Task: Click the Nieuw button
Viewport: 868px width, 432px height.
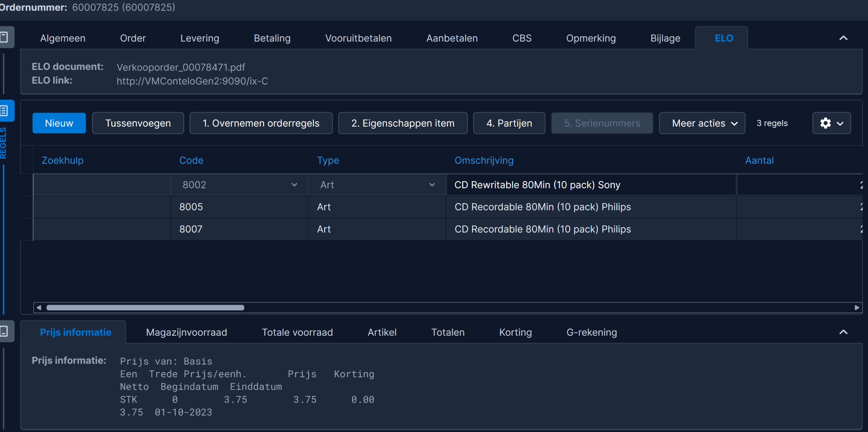Action: 59,123
